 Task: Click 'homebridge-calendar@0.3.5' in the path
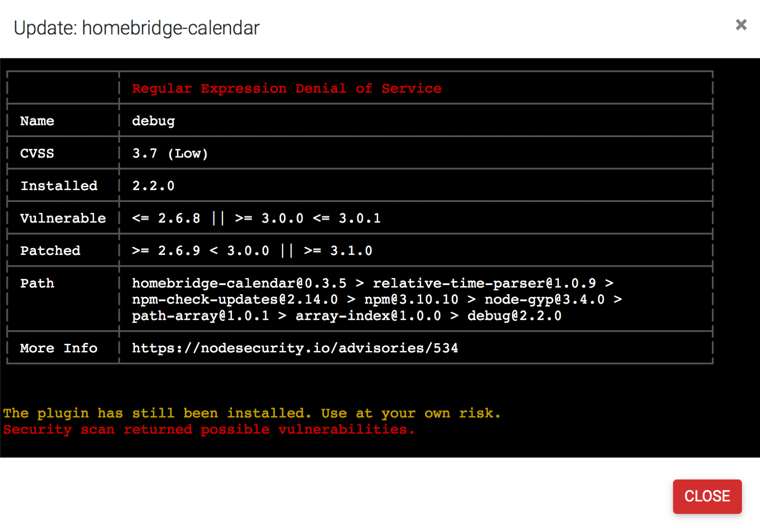point(239,283)
